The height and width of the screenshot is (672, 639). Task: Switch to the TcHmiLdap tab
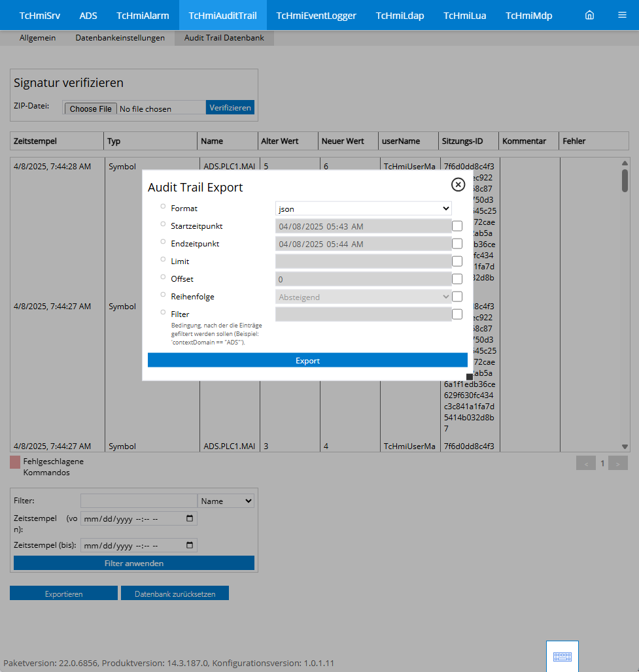pyautogui.click(x=400, y=16)
